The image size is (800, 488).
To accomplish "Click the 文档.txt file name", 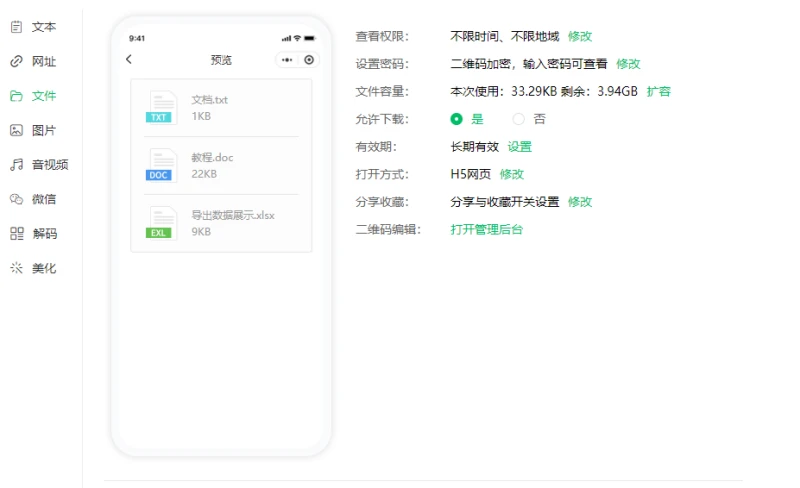I will pyautogui.click(x=210, y=100).
